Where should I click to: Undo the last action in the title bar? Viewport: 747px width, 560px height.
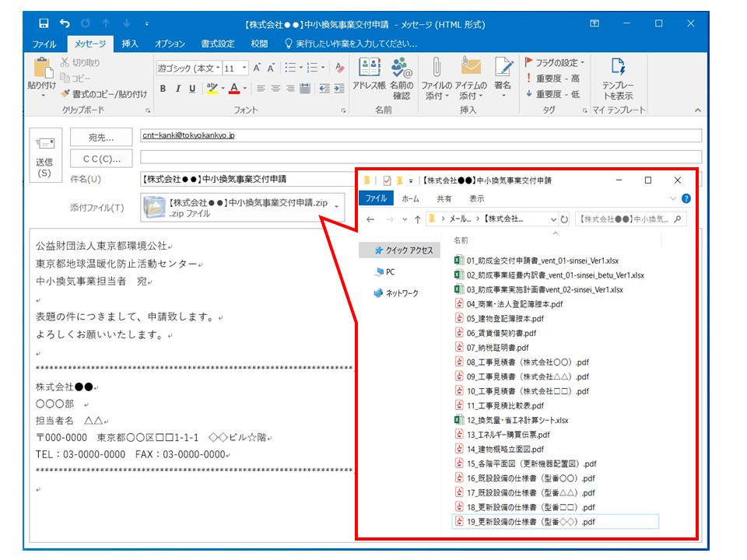65,23
